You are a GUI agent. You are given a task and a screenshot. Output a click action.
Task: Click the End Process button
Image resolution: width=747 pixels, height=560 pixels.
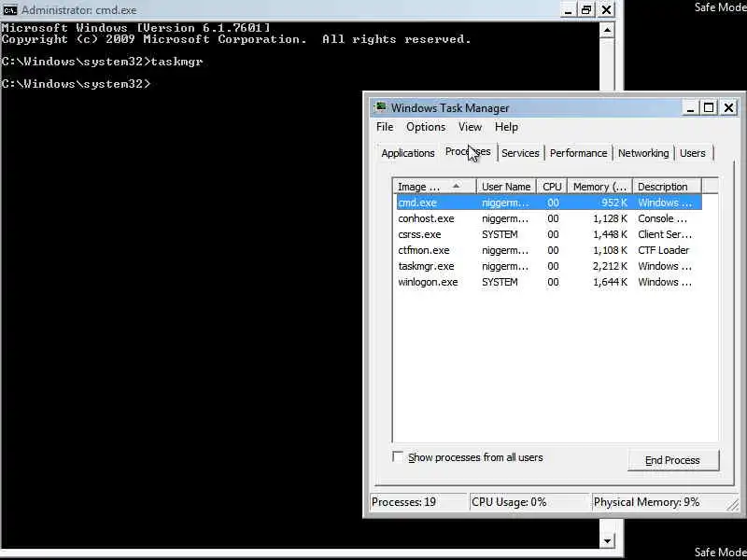pyautogui.click(x=672, y=460)
